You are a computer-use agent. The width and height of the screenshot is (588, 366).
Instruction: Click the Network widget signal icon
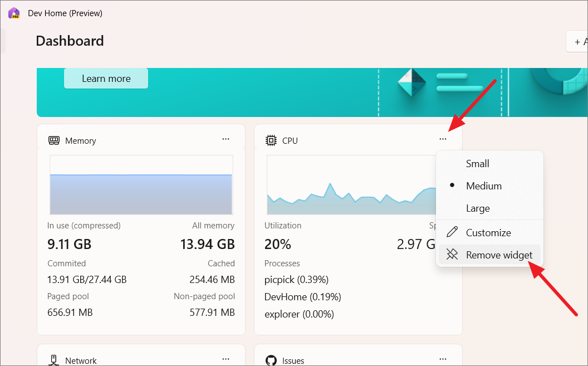click(x=53, y=360)
